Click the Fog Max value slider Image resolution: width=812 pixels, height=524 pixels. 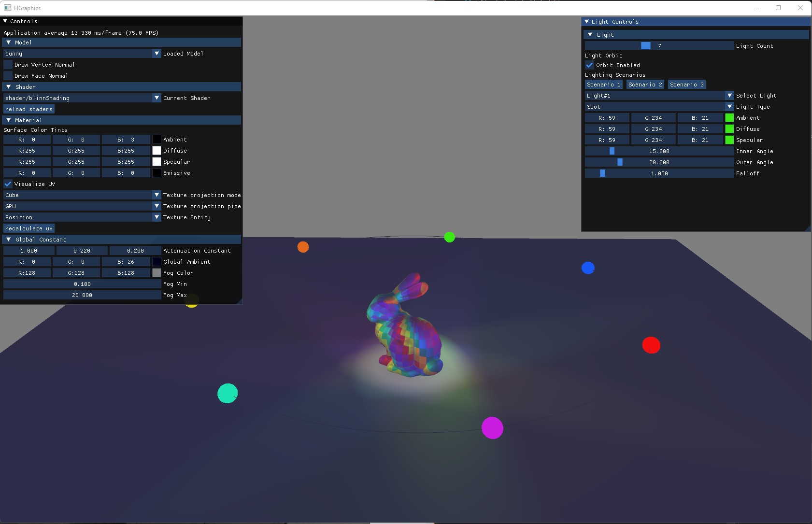(82, 295)
